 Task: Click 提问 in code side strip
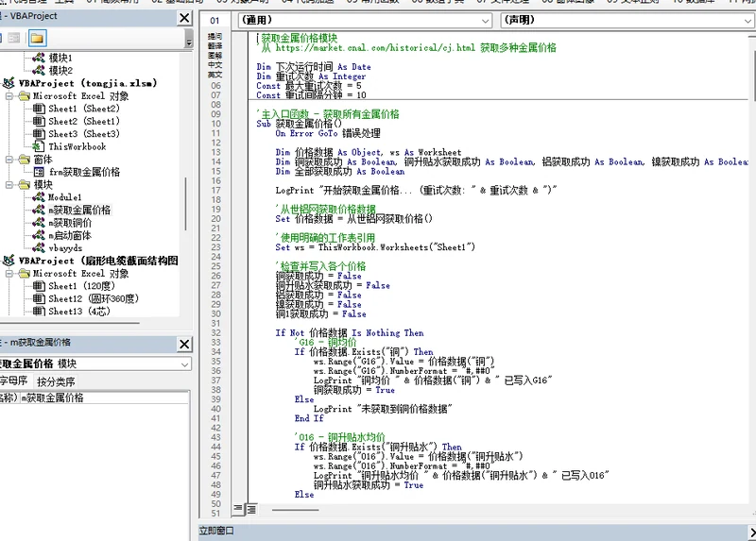point(215,36)
